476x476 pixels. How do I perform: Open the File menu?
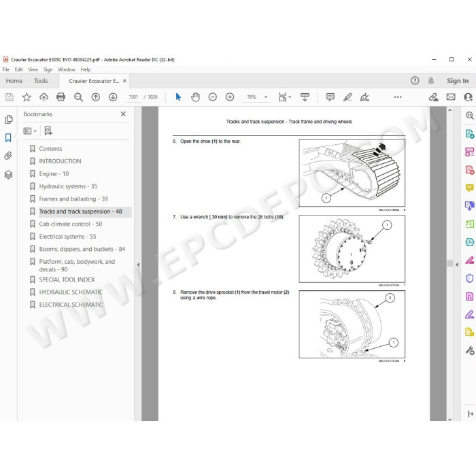[x=6, y=69]
